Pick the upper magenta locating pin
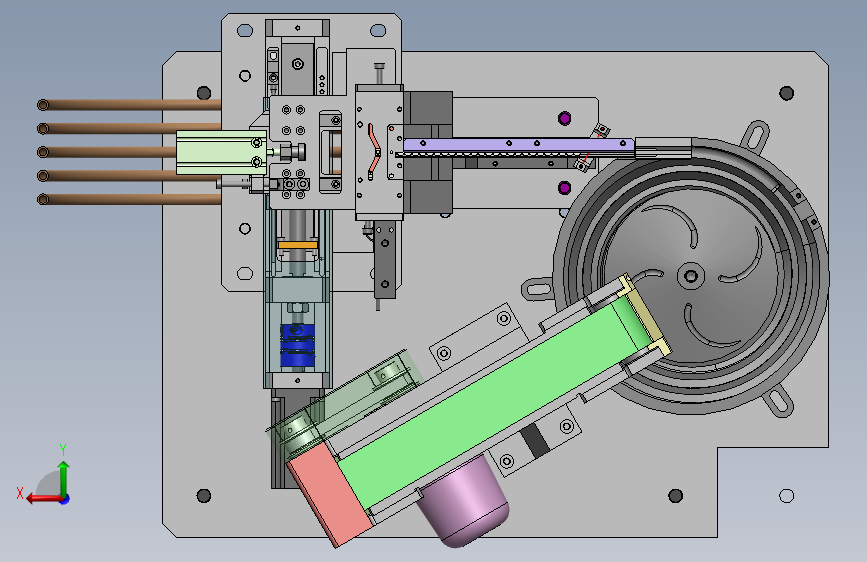This screenshot has width=867, height=562. [564, 118]
